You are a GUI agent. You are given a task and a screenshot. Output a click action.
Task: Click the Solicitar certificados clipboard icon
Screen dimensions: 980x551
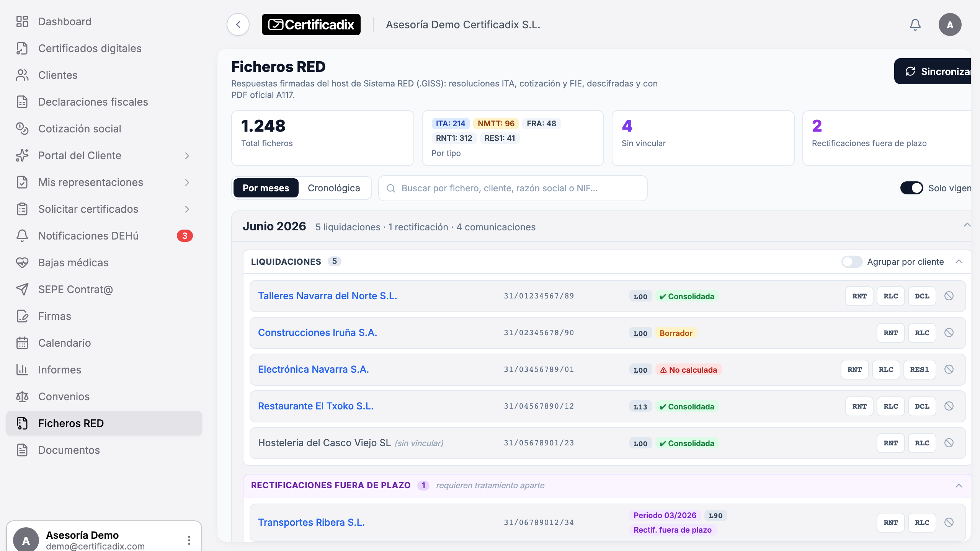pyautogui.click(x=22, y=209)
